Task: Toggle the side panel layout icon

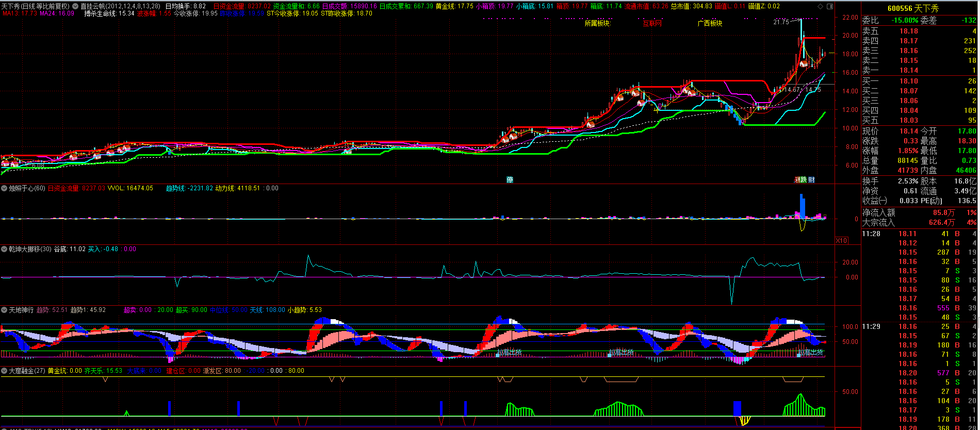Action: (x=830, y=6)
